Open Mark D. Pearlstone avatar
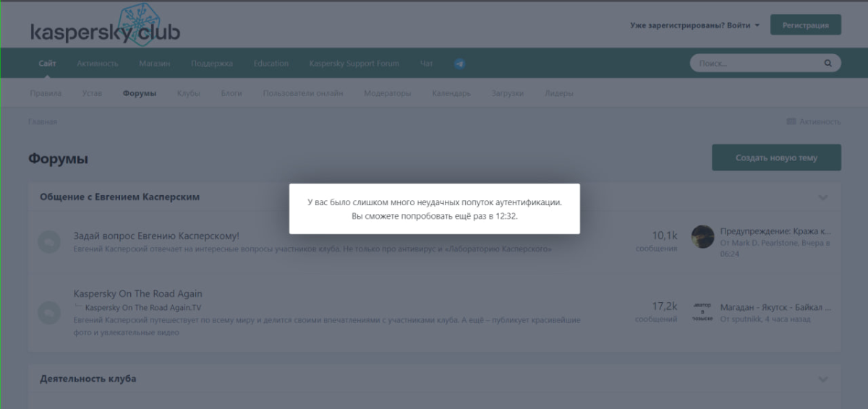Image resolution: width=868 pixels, height=409 pixels. [x=702, y=236]
